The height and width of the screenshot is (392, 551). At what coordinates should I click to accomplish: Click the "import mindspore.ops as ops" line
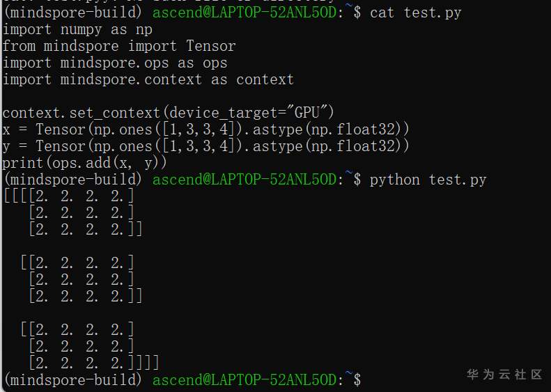[115, 63]
